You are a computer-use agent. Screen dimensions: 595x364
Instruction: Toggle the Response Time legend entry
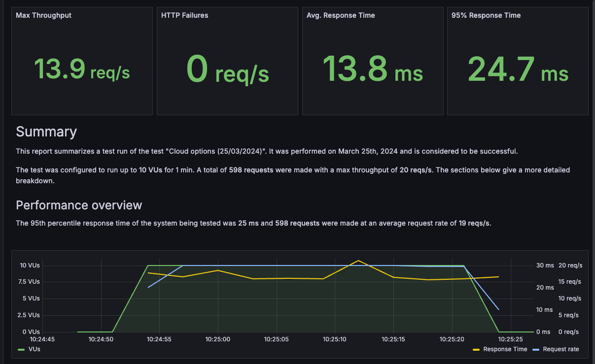504,349
